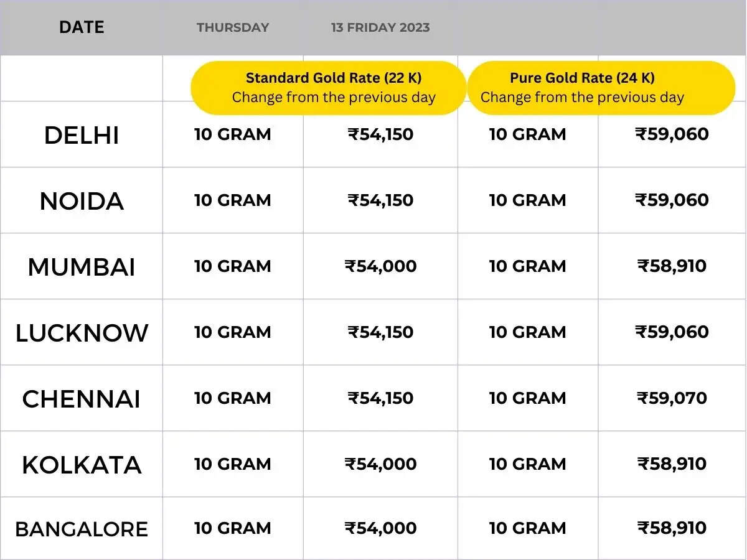
Task: Click Noida's 24K price ₹59,060
Action: coord(672,200)
